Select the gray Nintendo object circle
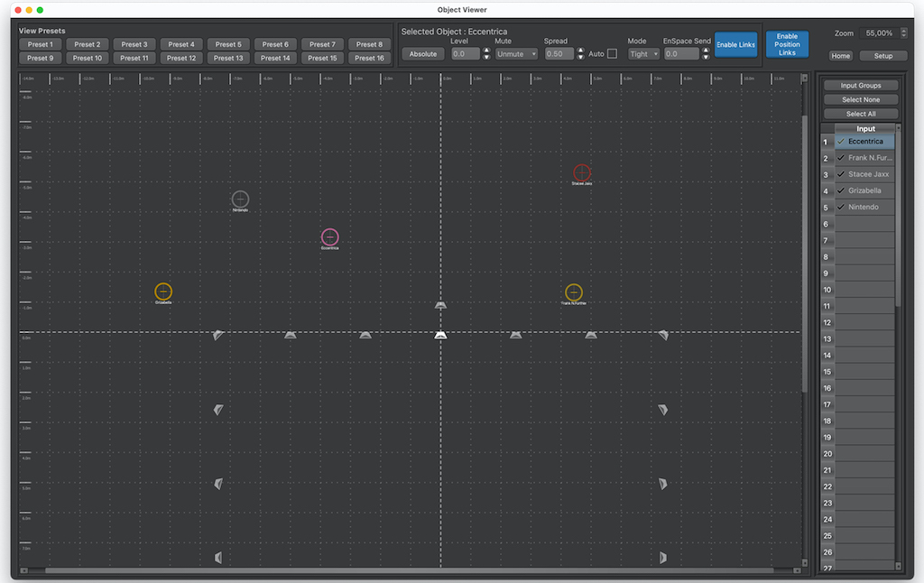 click(x=240, y=199)
